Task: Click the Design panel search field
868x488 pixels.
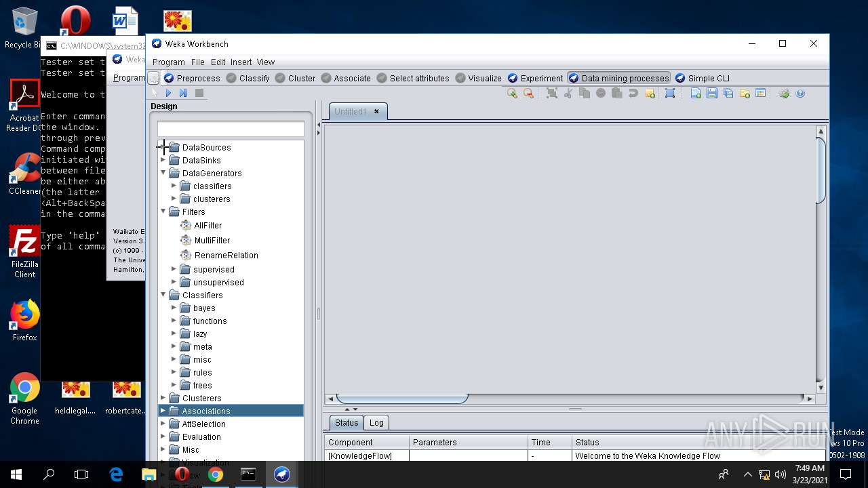Action: (231, 129)
